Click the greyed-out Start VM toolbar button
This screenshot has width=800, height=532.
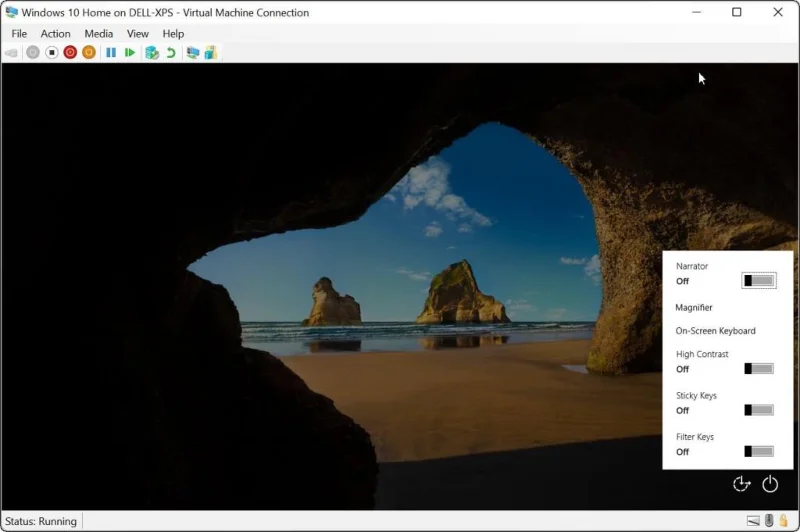click(33, 53)
